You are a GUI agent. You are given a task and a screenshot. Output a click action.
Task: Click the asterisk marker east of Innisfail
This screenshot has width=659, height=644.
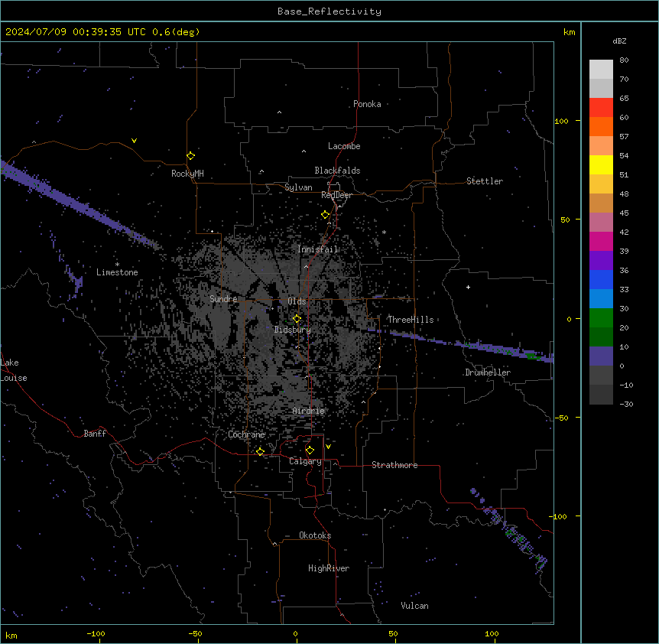click(x=384, y=232)
